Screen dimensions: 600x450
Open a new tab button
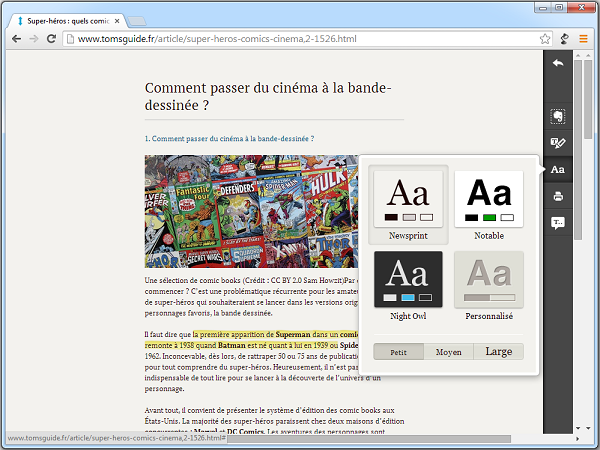[x=137, y=21]
